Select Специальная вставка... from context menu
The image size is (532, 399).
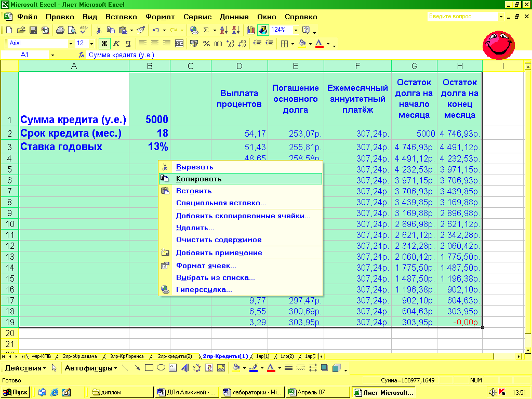241,203
